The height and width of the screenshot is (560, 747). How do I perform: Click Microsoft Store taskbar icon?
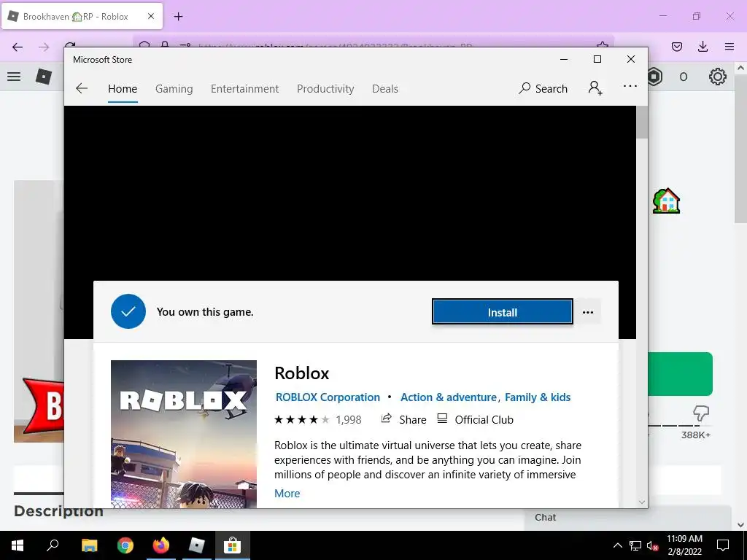(233, 545)
